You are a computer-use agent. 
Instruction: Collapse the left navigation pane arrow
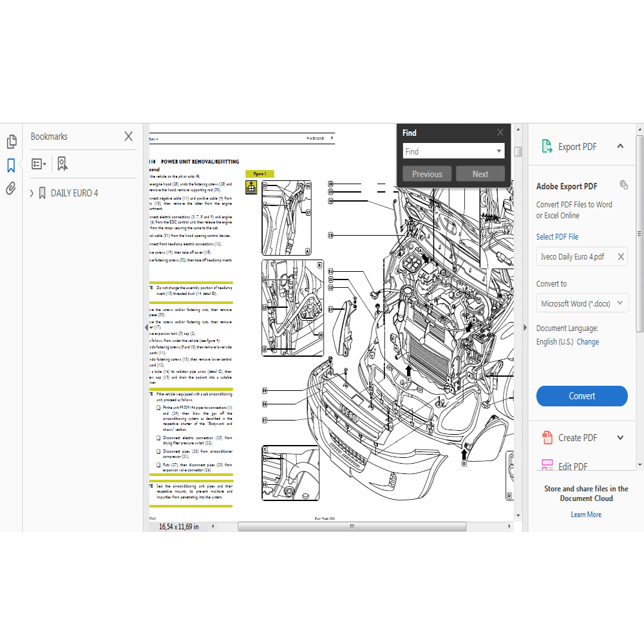(146, 327)
